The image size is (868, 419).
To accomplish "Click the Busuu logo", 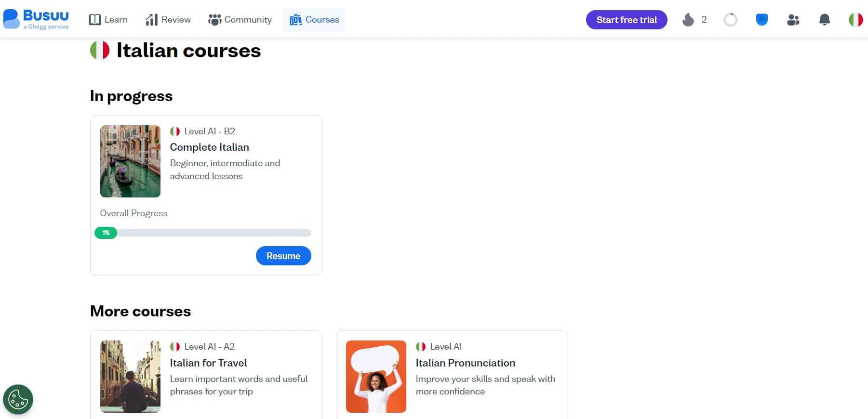I will coord(36,19).
